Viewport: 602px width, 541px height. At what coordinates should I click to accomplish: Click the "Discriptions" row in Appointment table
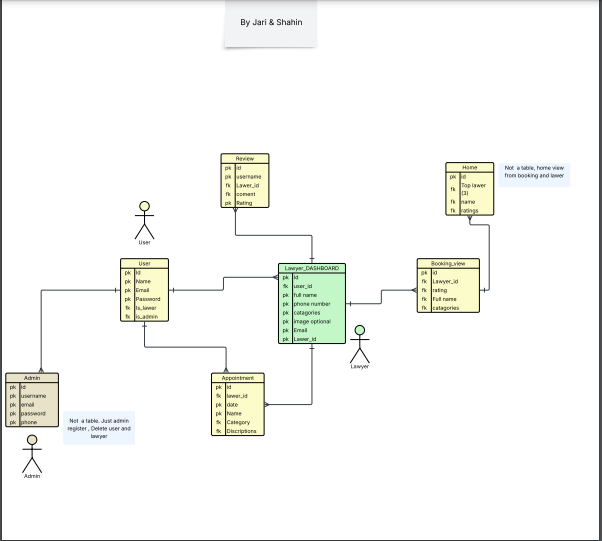click(238, 431)
